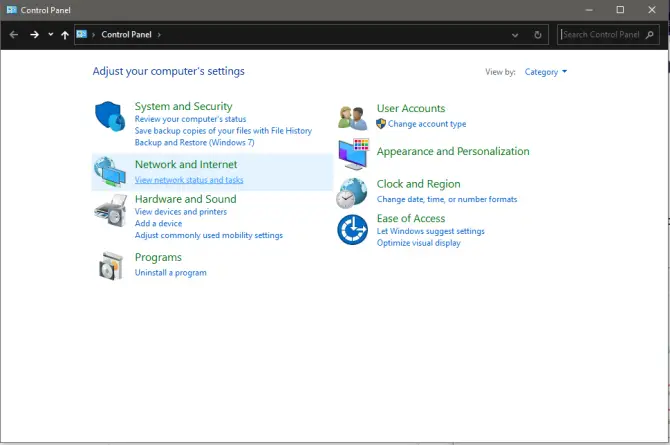Maximize the Control Panel window
The width and height of the screenshot is (670, 445).
(x=620, y=10)
